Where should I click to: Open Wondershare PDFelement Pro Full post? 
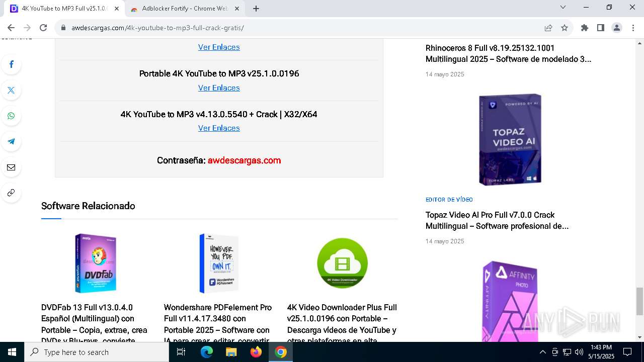pos(218,324)
